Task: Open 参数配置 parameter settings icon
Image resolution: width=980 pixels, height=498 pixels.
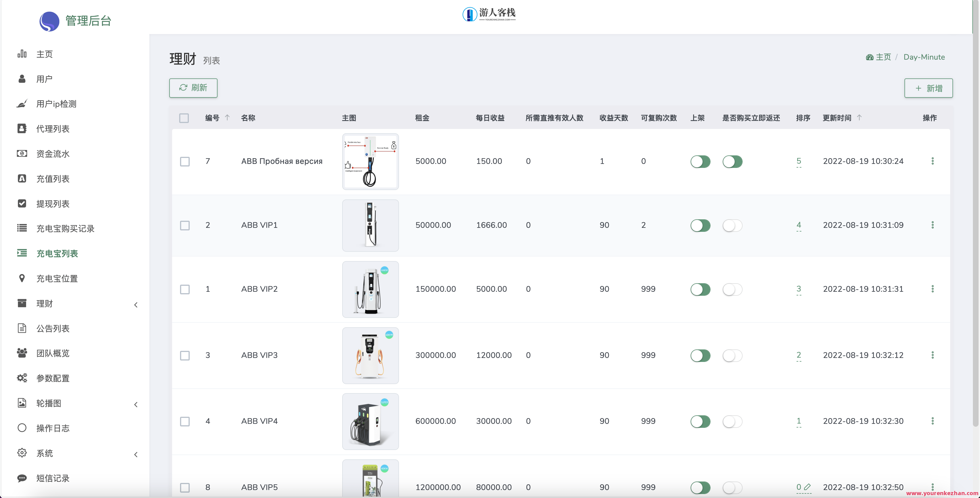Action: pyautogui.click(x=22, y=378)
